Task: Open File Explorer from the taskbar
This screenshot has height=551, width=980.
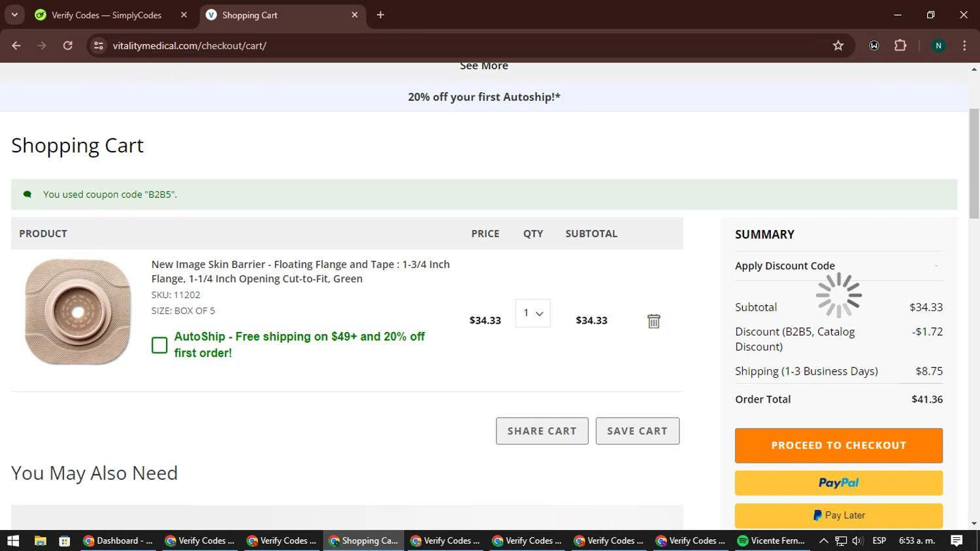Action: [x=41, y=541]
